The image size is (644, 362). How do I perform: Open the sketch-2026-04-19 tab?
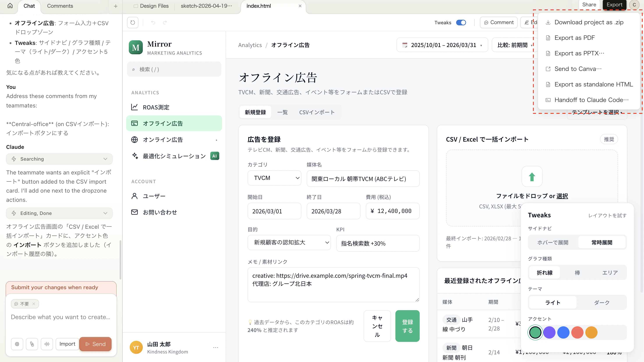click(206, 6)
